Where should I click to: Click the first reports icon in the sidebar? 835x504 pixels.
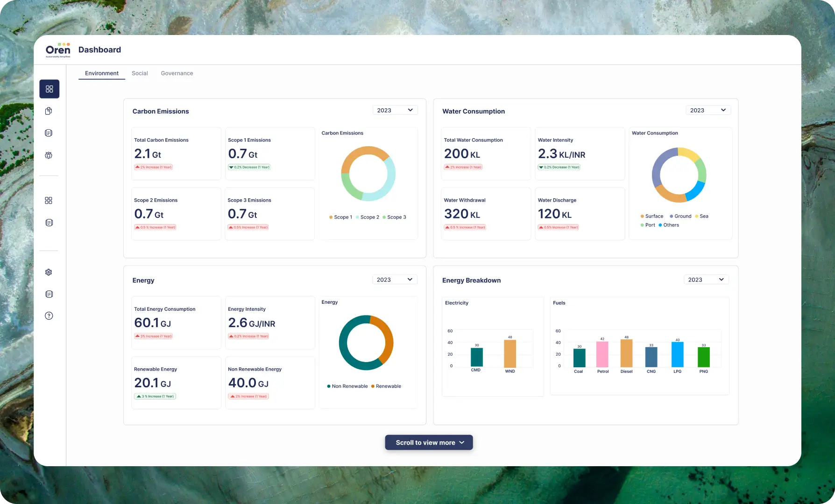coord(49,133)
